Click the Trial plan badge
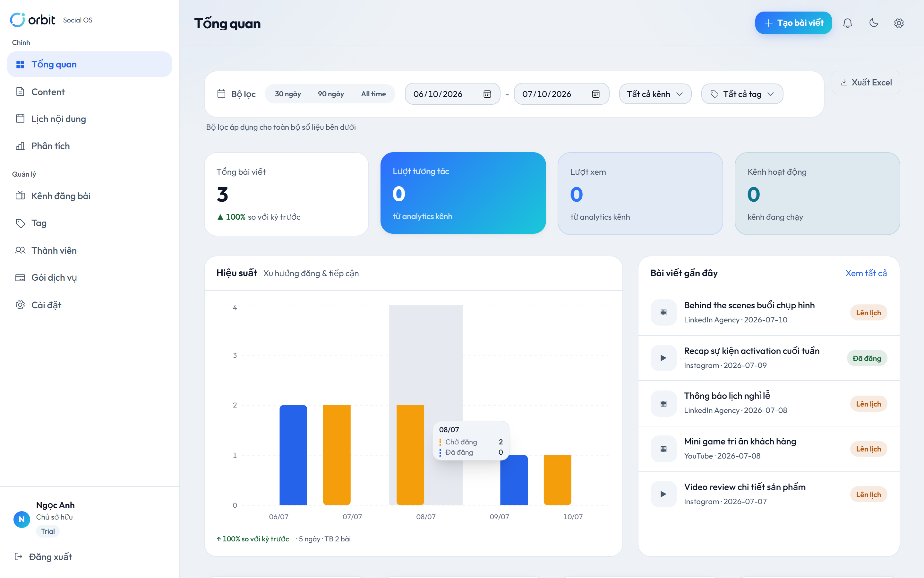This screenshot has width=924, height=578. click(48, 531)
